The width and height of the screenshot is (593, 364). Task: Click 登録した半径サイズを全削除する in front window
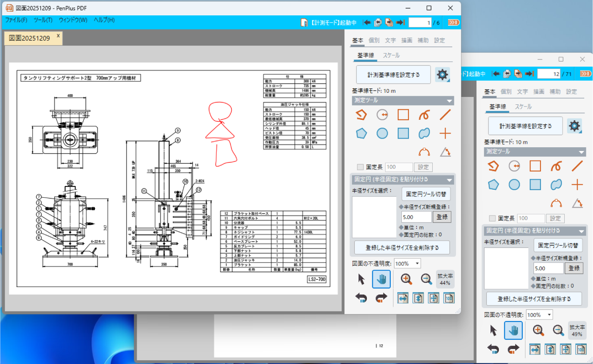tap(402, 248)
